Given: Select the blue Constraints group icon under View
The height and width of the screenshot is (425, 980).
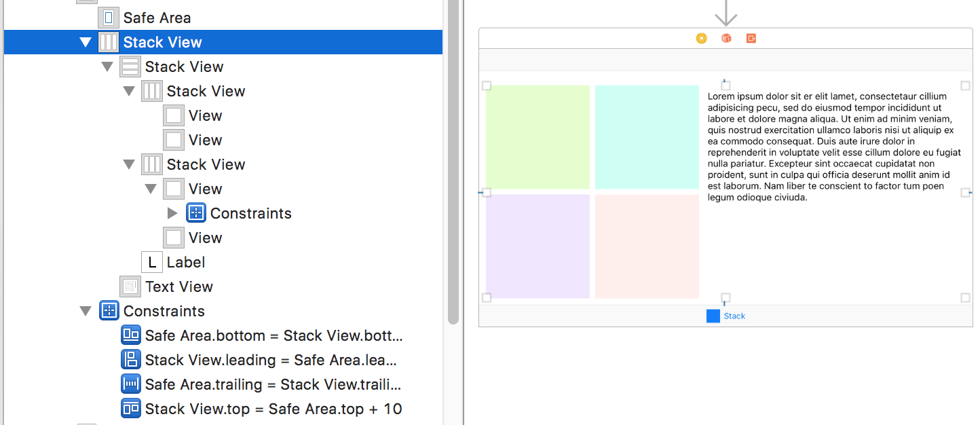Looking at the screenshot, I should pos(195,213).
